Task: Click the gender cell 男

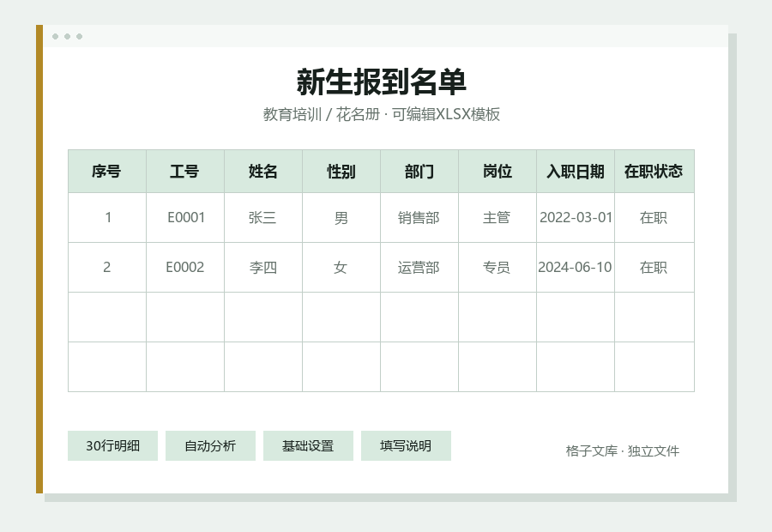Action: pos(341,218)
